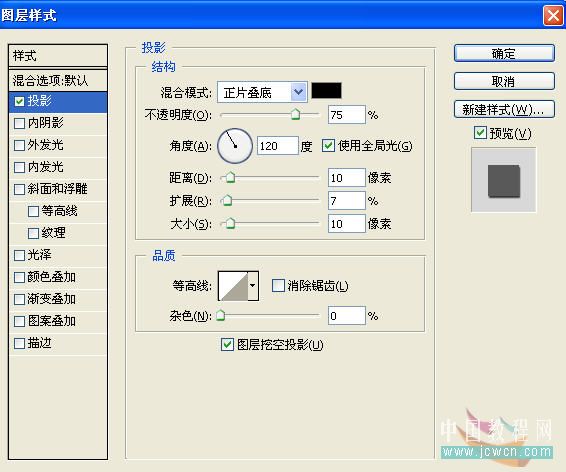Click the 取消 cancel button
Viewport: 566px width, 472px height.
(504, 81)
